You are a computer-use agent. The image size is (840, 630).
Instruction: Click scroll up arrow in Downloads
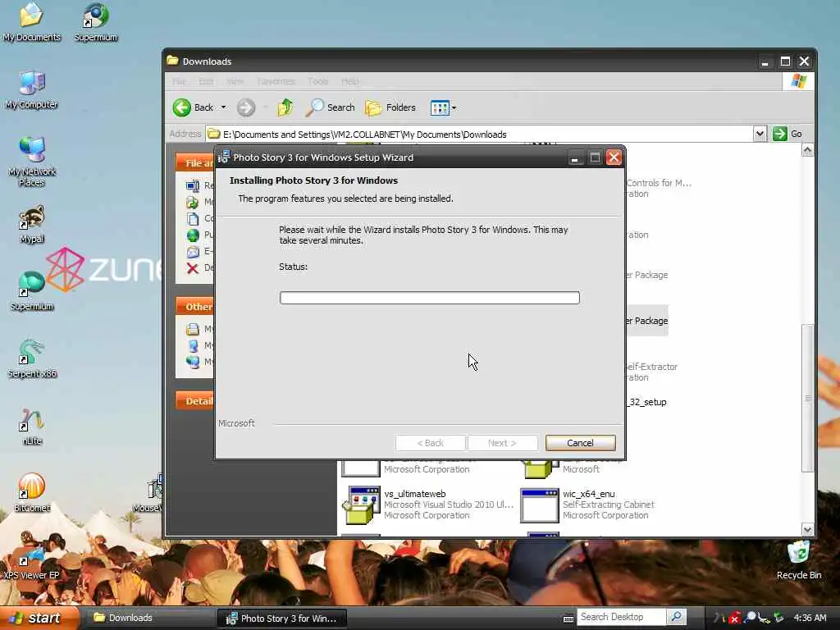808,151
